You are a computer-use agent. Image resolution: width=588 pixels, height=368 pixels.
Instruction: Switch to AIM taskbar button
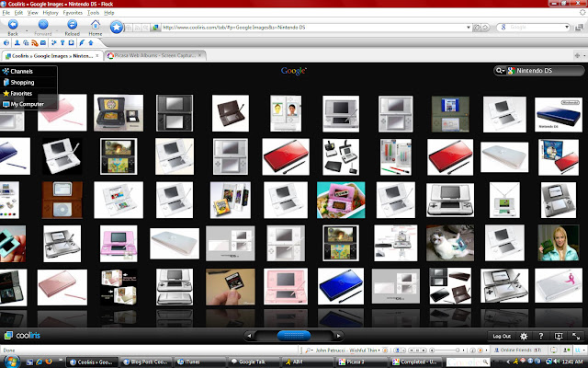click(x=308, y=362)
